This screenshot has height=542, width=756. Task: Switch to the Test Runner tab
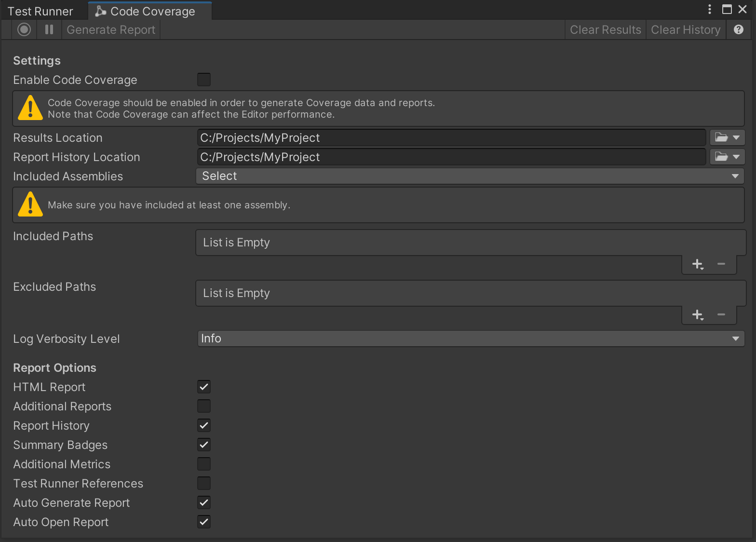40,11
